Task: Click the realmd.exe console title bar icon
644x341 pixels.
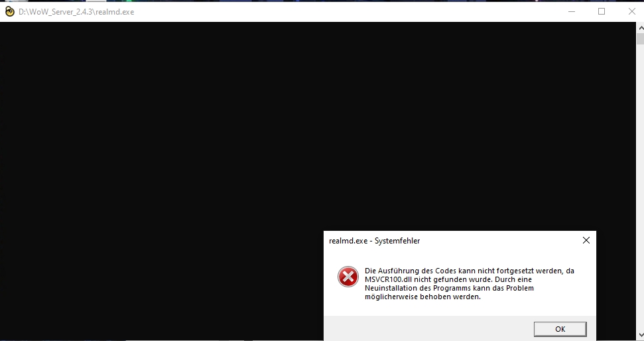Action: (x=9, y=11)
